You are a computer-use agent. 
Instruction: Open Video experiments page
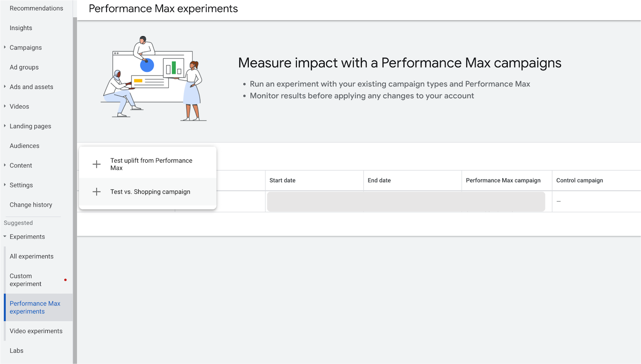tap(36, 331)
